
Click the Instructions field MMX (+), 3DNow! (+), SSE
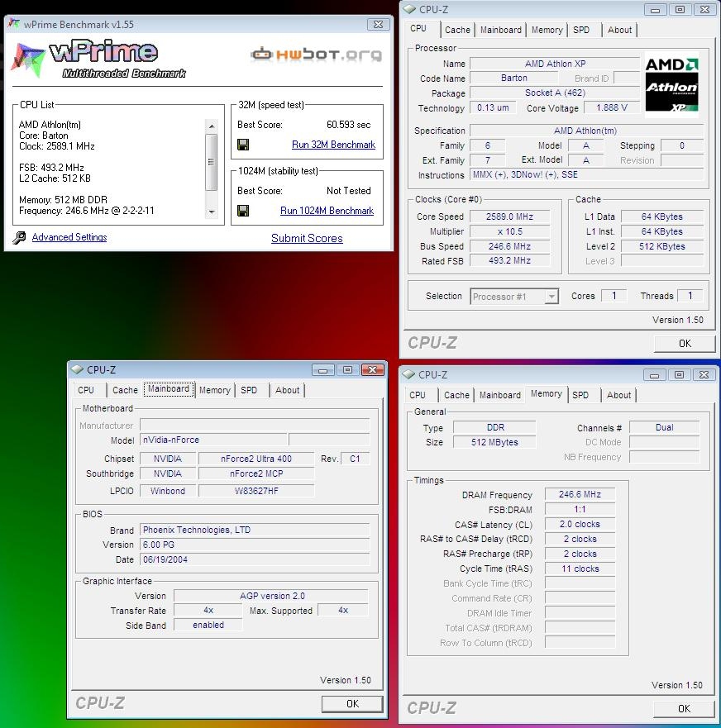click(x=587, y=174)
